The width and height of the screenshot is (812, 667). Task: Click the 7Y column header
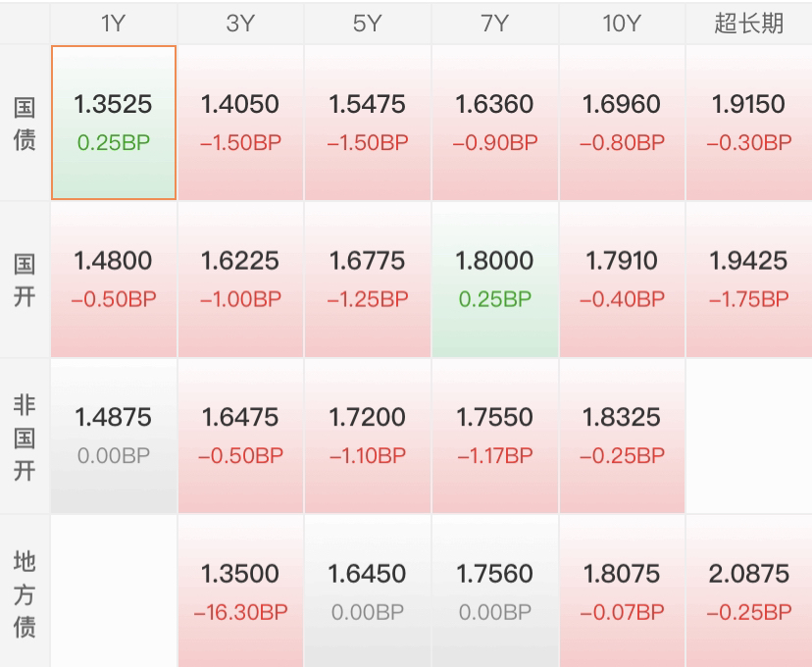coord(495,24)
